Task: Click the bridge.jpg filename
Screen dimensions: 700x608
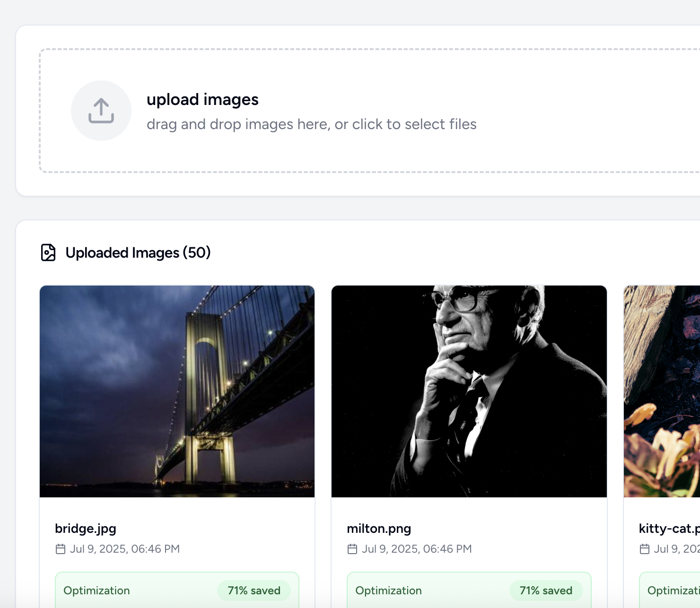Action: click(86, 528)
